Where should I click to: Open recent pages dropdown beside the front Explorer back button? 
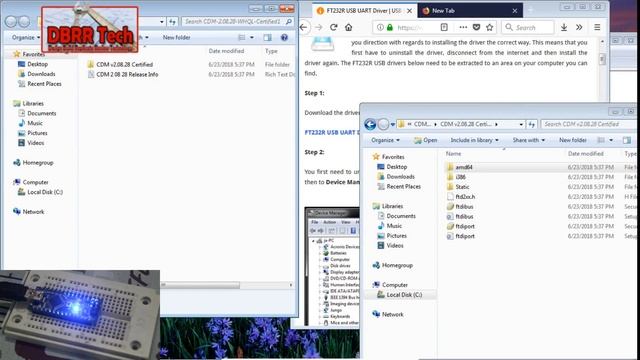pos(393,124)
